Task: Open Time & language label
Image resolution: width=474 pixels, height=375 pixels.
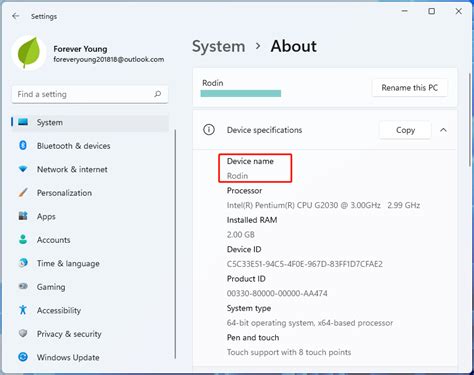Action: pyautogui.click(x=68, y=264)
